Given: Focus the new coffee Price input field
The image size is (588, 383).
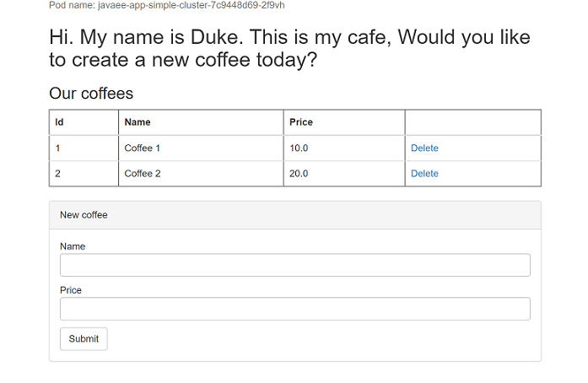Looking at the screenshot, I should [x=294, y=309].
